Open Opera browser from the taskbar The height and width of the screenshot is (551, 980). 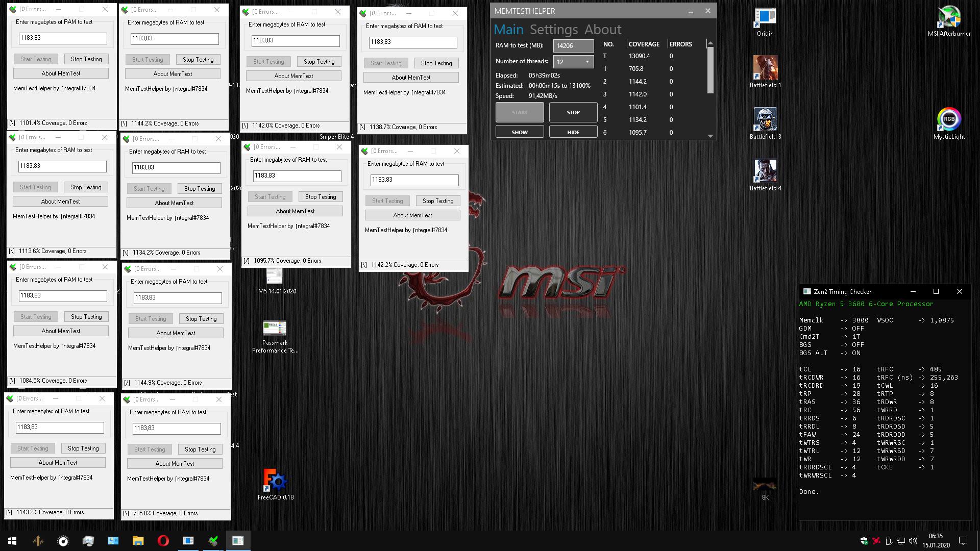pyautogui.click(x=163, y=540)
